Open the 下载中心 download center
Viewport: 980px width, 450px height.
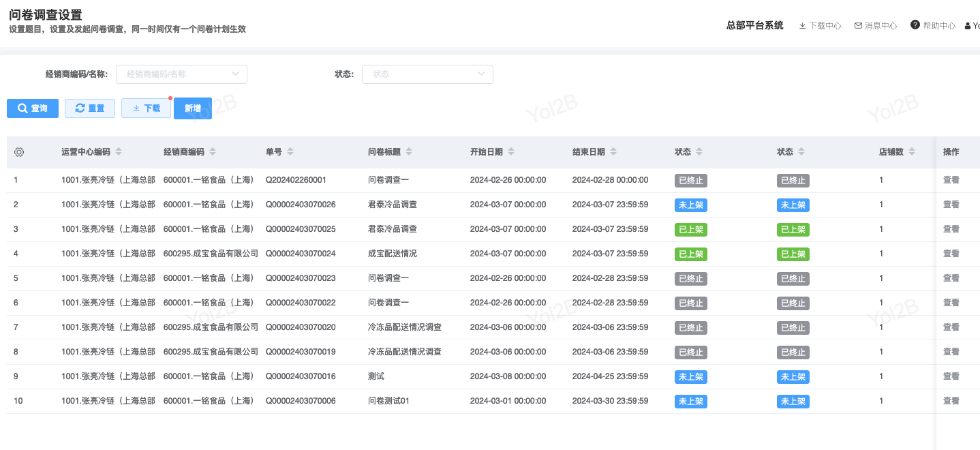pyautogui.click(x=820, y=26)
